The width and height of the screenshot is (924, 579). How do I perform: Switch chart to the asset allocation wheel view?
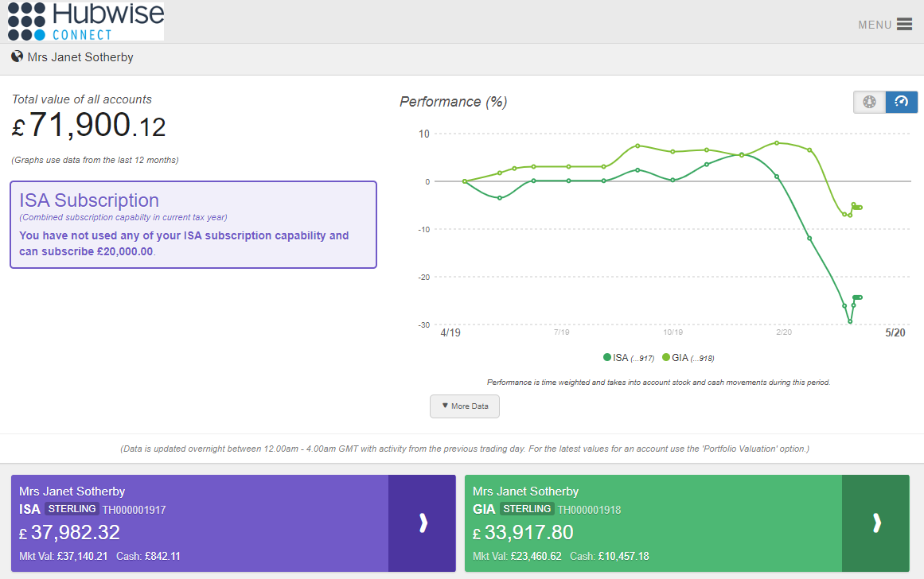point(869,102)
